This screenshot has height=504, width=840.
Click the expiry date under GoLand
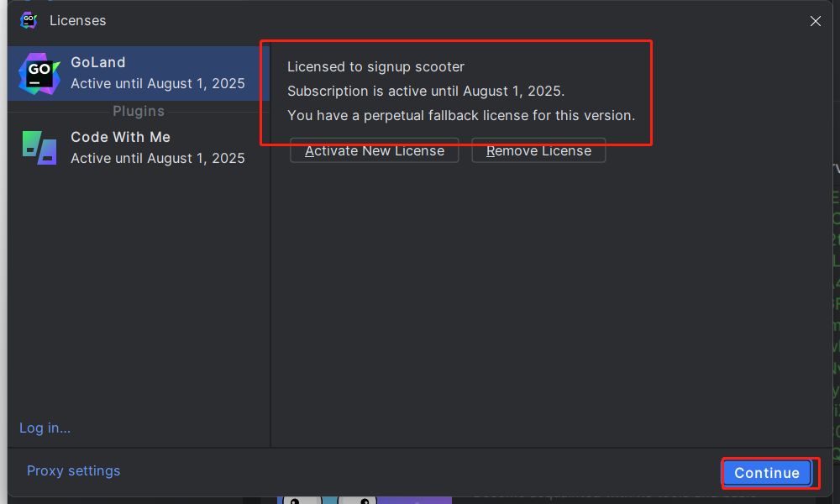pos(157,84)
